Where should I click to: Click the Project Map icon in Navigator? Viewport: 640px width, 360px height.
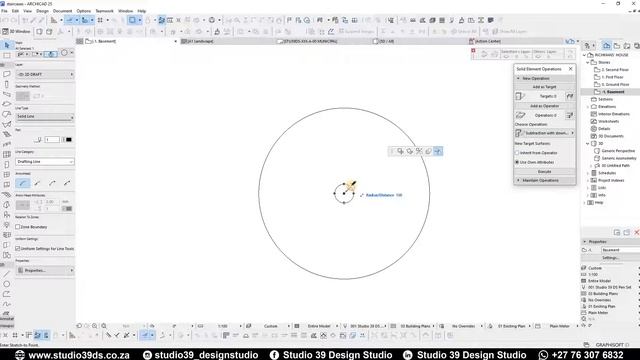tap(607, 46)
